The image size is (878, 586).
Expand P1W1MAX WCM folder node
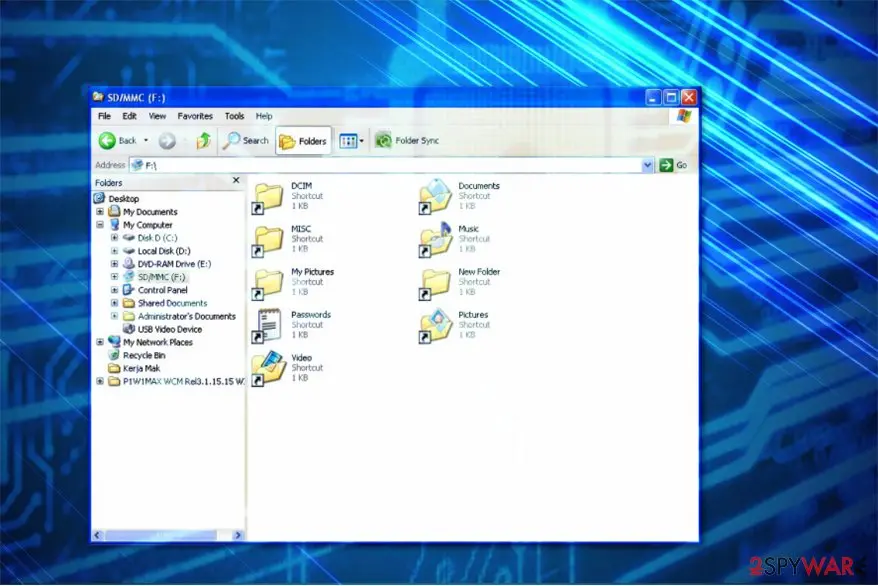tap(100, 381)
